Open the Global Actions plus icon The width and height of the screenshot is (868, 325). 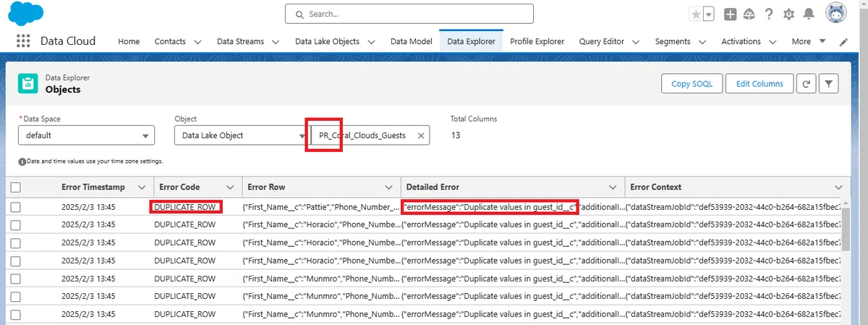coord(731,14)
